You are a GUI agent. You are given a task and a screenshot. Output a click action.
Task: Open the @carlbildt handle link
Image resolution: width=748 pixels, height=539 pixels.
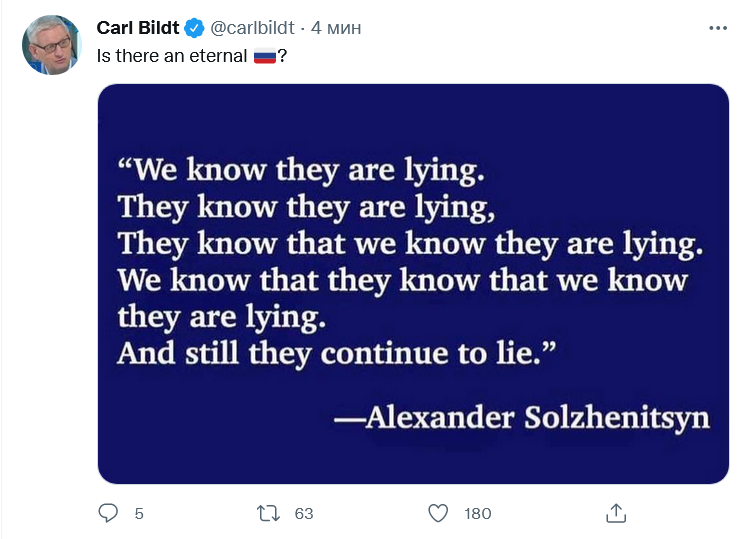click(x=251, y=29)
